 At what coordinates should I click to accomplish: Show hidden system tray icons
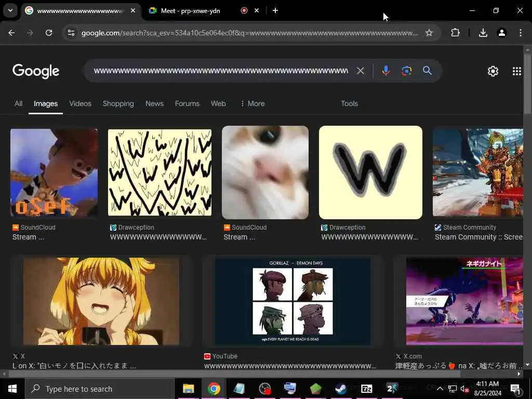pyautogui.click(x=440, y=389)
